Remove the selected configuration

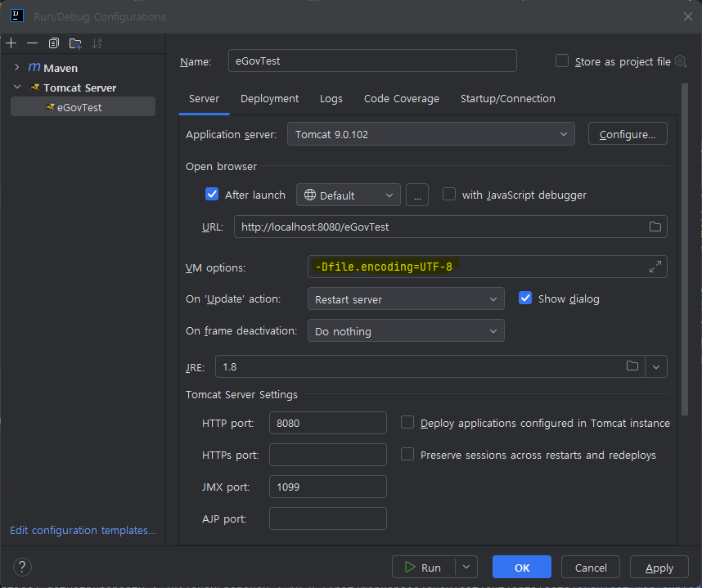point(32,43)
